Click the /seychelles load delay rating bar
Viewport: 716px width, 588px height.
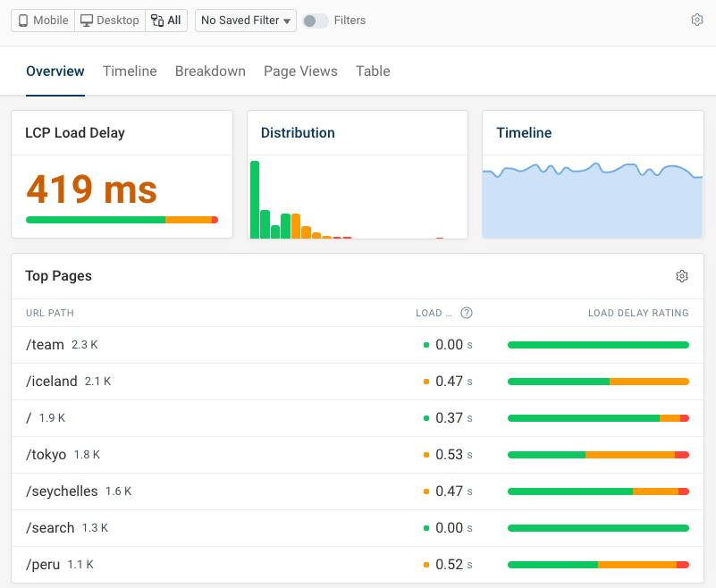(x=598, y=491)
